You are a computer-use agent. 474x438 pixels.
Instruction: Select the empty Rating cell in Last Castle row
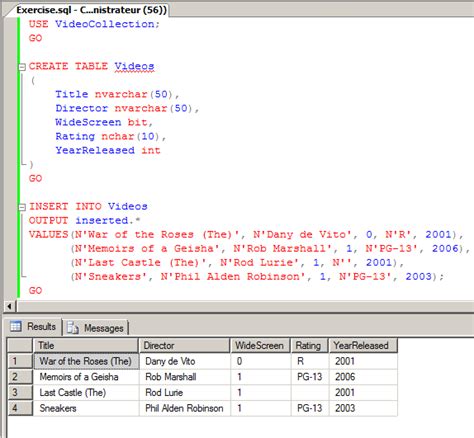click(x=310, y=392)
